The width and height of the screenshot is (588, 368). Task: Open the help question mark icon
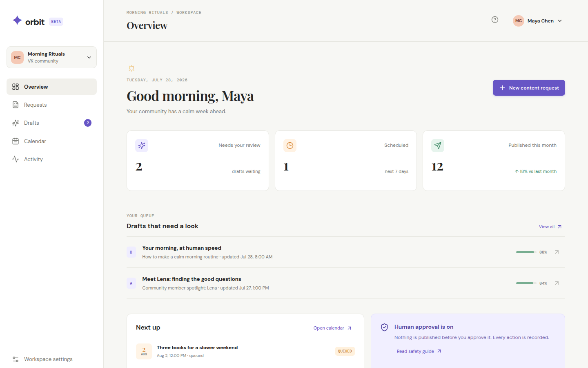(495, 20)
